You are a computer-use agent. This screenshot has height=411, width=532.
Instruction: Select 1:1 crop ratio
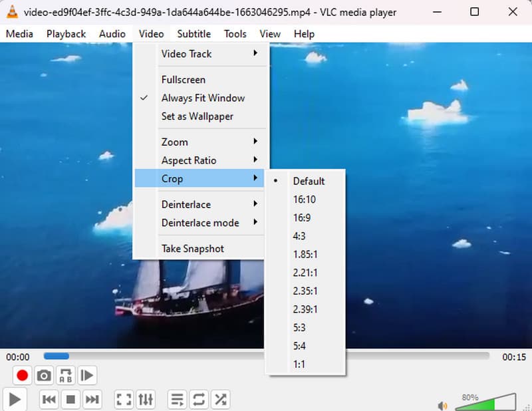305,364
